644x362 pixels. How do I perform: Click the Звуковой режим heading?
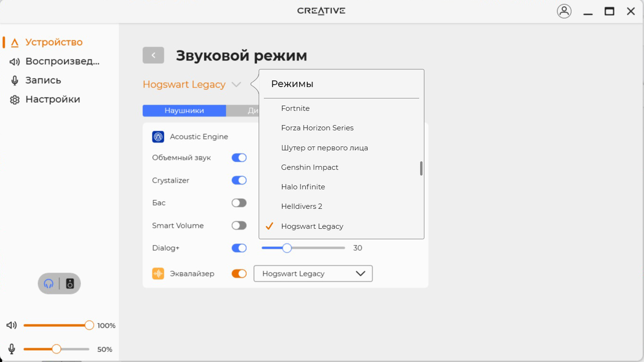tap(241, 56)
